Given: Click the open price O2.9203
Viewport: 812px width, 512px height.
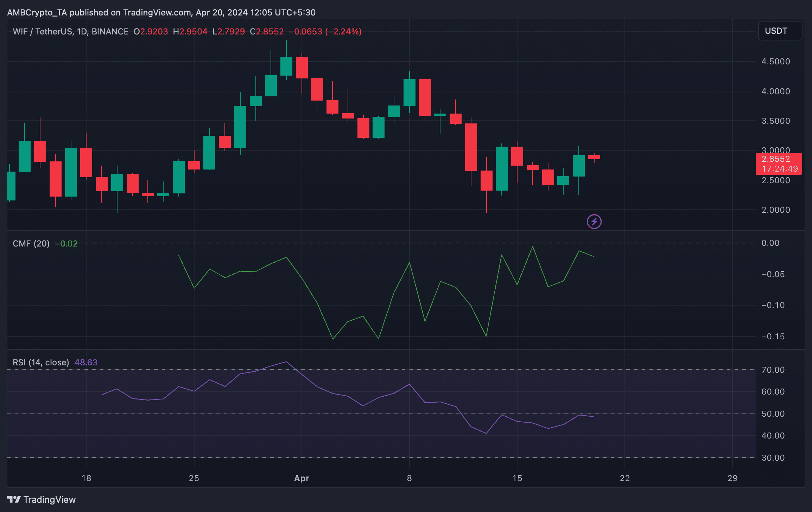Looking at the screenshot, I should (x=151, y=32).
